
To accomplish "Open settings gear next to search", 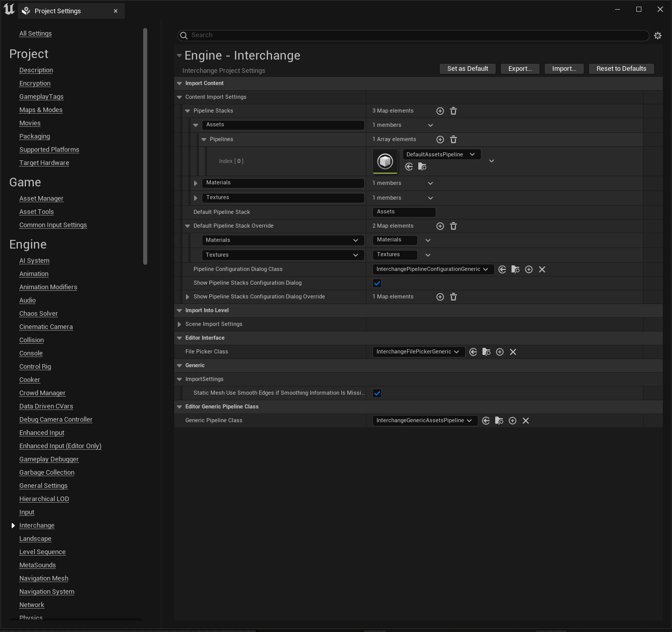I will point(658,36).
